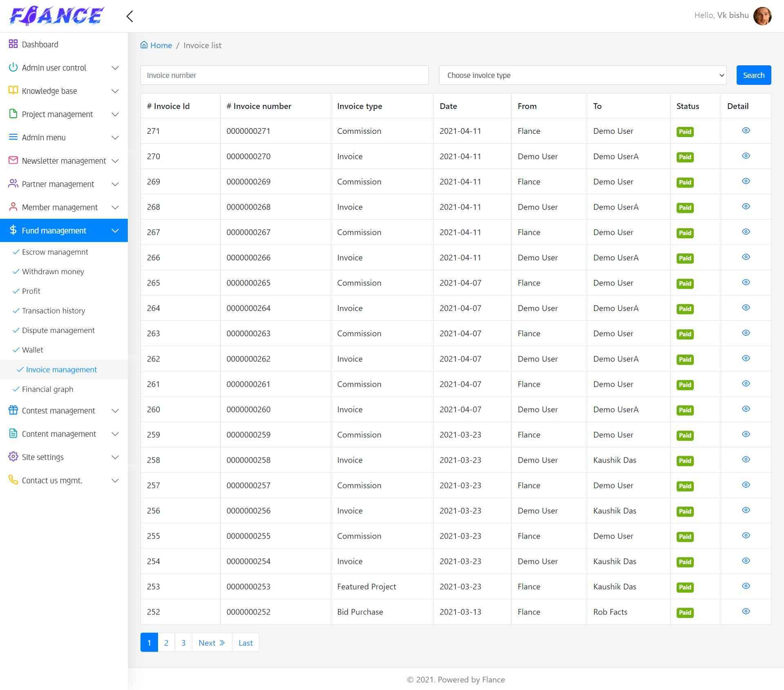Image resolution: width=784 pixels, height=690 pixels.
Task: View details of invoice 271
Action: click(x=746, y=131)
